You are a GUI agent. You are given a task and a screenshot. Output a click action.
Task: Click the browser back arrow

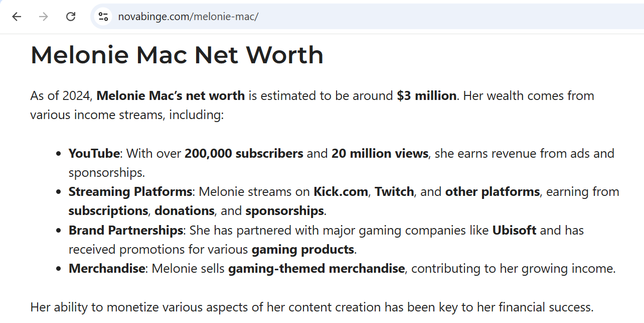tap(17, 17)
